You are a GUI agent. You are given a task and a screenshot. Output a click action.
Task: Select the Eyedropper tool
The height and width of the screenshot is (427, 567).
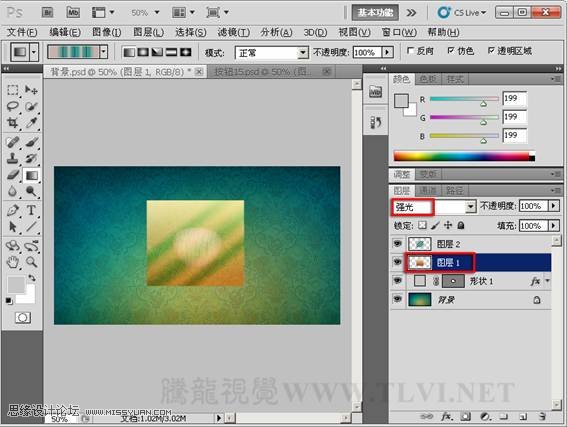tap(31, 123)
